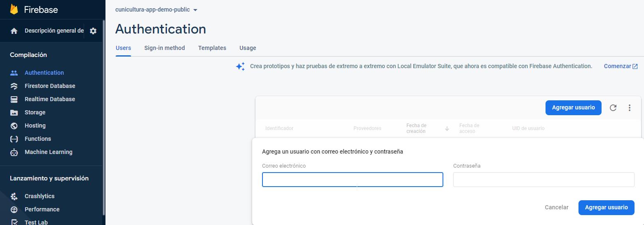
Task: Click Descripción general del proyecto link
Action: coord(54,31)
